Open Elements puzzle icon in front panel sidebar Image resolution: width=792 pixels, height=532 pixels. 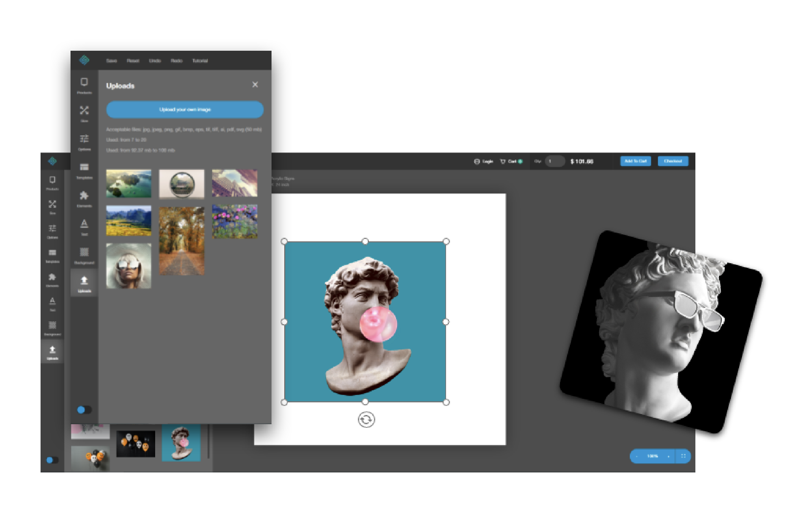pyautogui.click(x=84, y=199)
